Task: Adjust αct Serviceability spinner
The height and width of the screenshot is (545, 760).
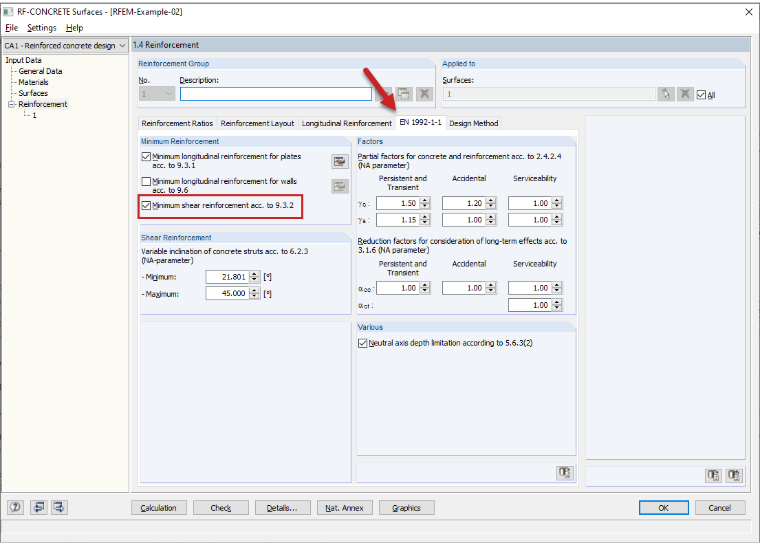Action: tap(557, 305)
